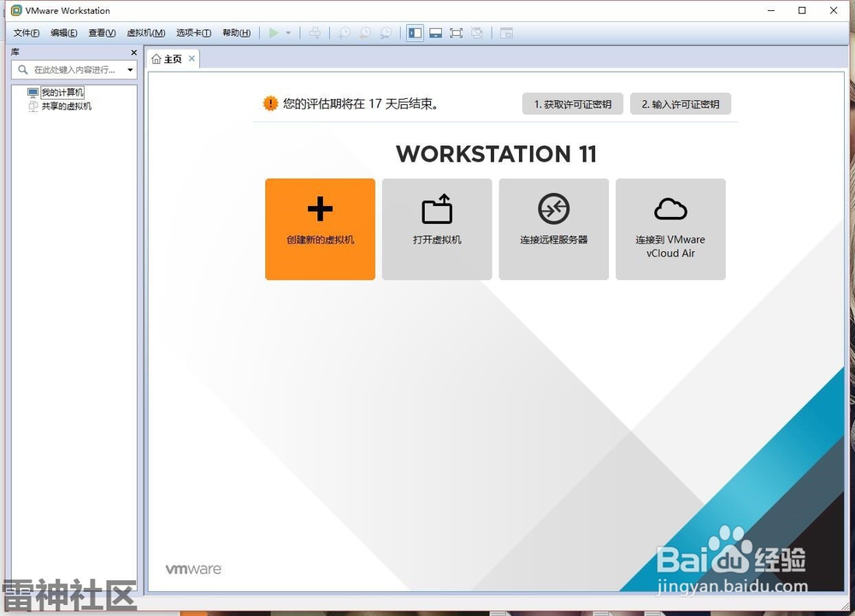Click the home icon on 主页 tab
This screenshot has height=616, width=855.
tap(156, 59)
